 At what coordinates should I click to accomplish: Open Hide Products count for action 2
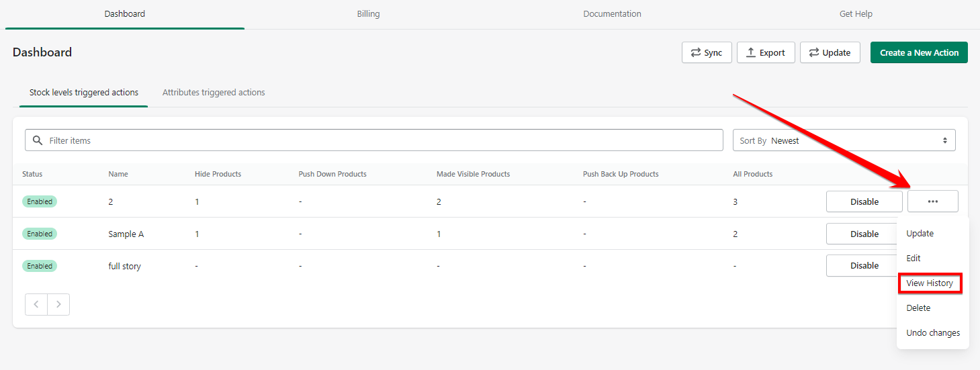coord(197,201)
